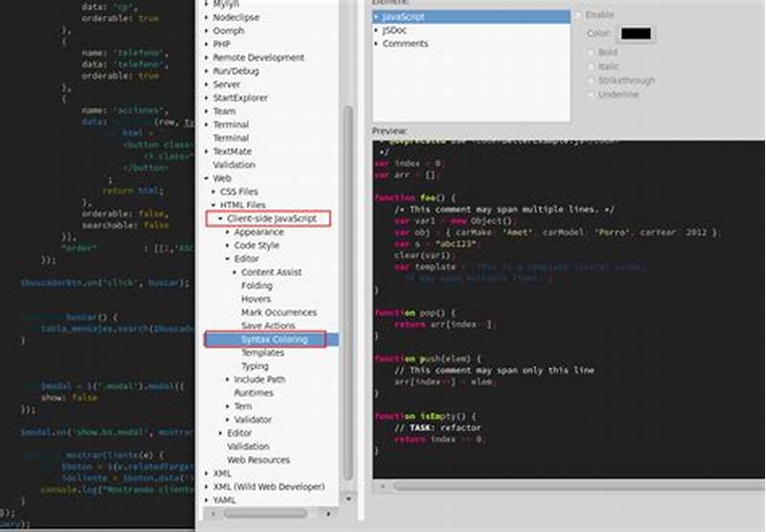
Task: Select the Validator preferences entry
Action: 253,420
